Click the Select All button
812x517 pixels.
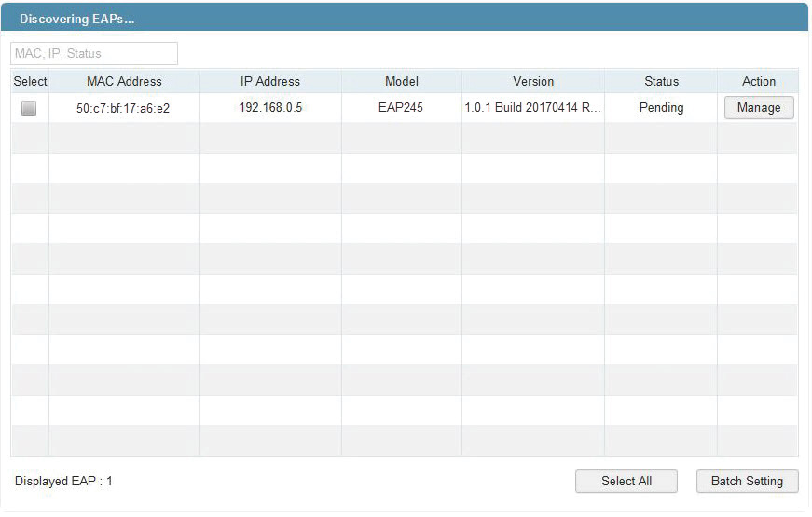click(x=626, y=482)
